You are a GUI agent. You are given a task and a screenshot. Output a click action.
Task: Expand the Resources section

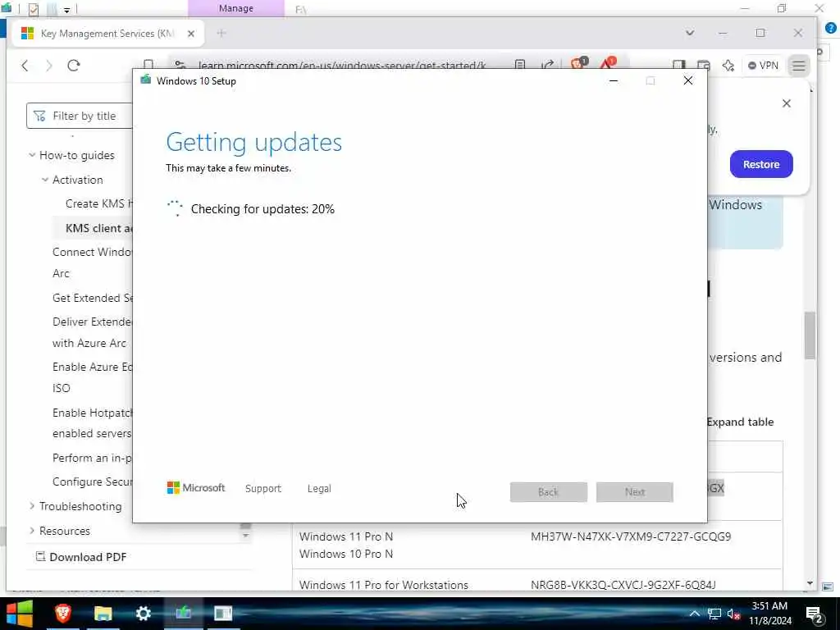tap(32, 531)
